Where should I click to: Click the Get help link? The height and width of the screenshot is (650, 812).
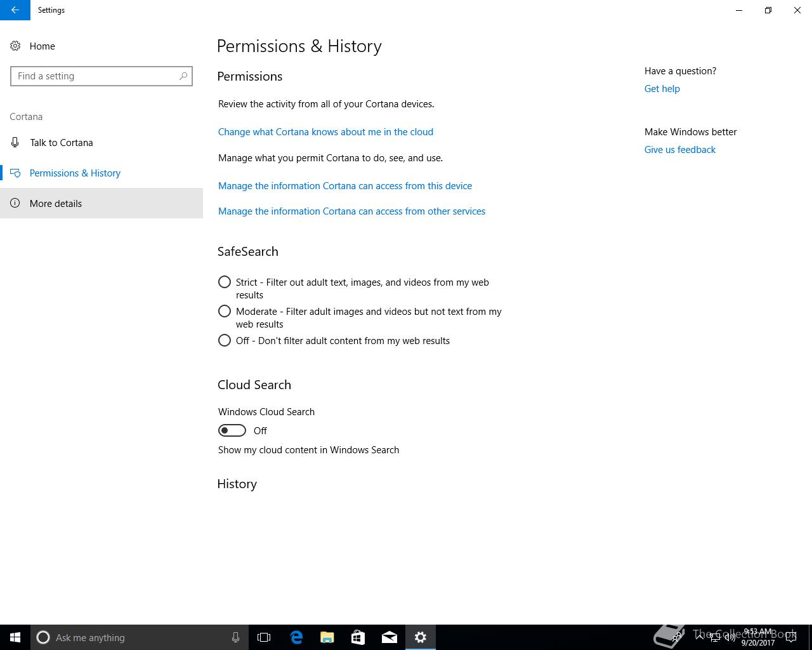[662, 89]
